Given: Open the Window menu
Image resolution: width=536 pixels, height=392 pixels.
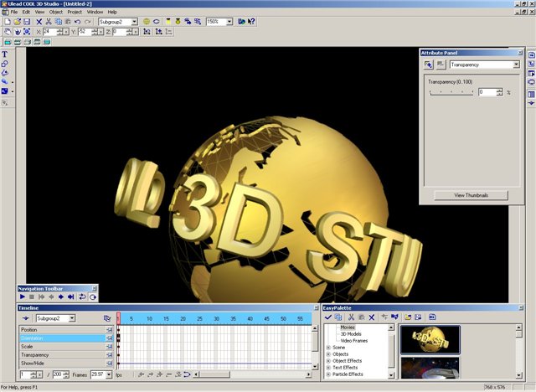Looking at the screenshot, I should point(95,12).
